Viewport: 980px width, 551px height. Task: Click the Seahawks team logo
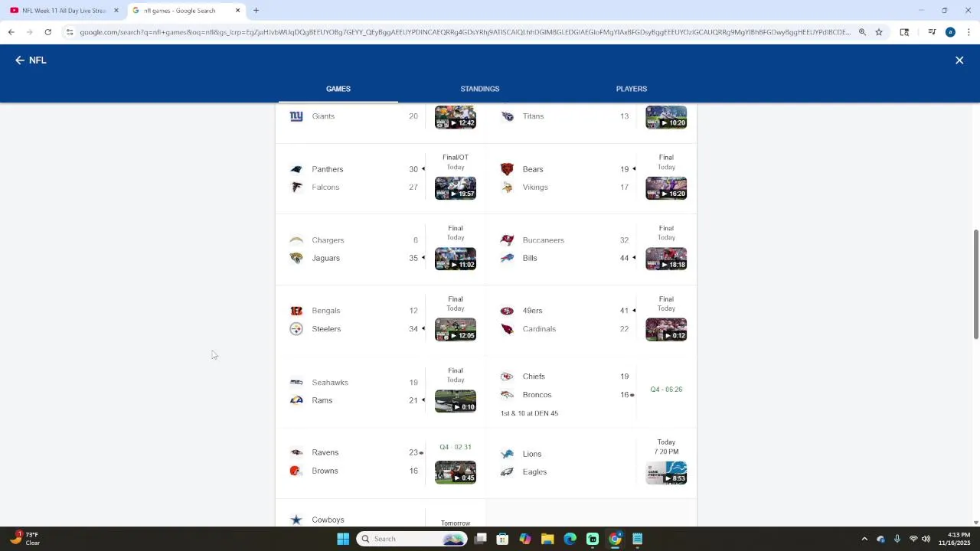click(x=296, y=383)
